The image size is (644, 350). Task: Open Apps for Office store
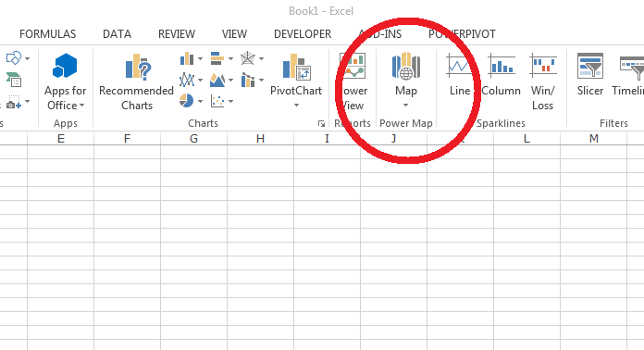pos(65,81)
